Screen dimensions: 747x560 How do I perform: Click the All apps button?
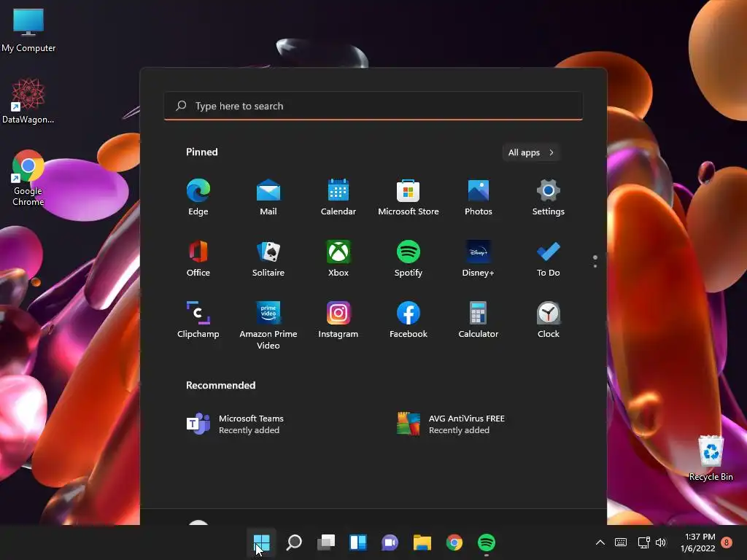531,152
